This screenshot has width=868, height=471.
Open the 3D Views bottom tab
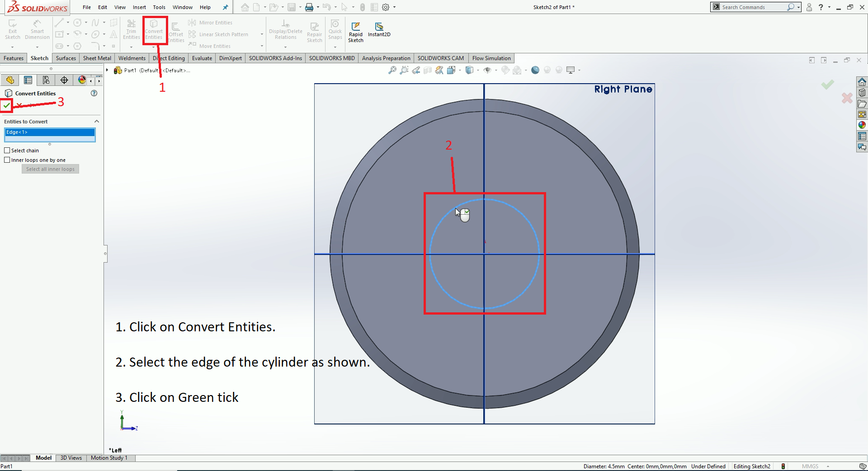pyautogui.click(x=71, y=458)
